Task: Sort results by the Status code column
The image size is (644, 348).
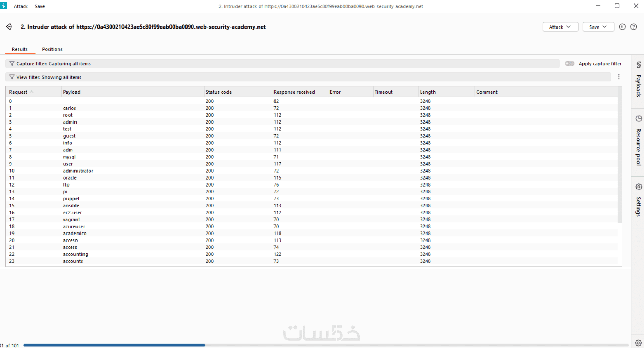Action: 238,92
